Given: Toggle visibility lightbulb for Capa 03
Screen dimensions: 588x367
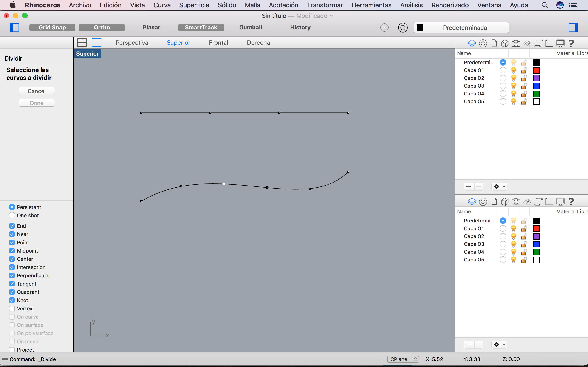Looking at the screenshot, I should (x=513, y=86).
